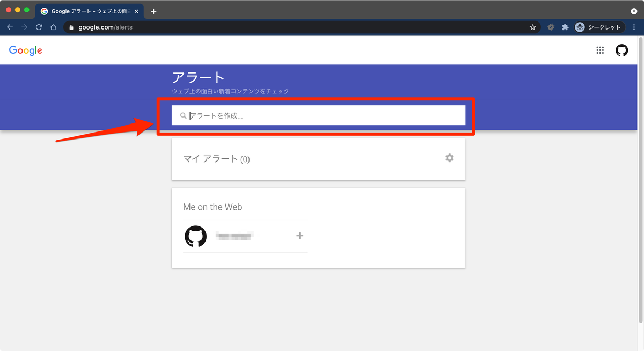Click the padlock site info icon
This screenshot has height=351, width=644.
click(x=71, y=27)
